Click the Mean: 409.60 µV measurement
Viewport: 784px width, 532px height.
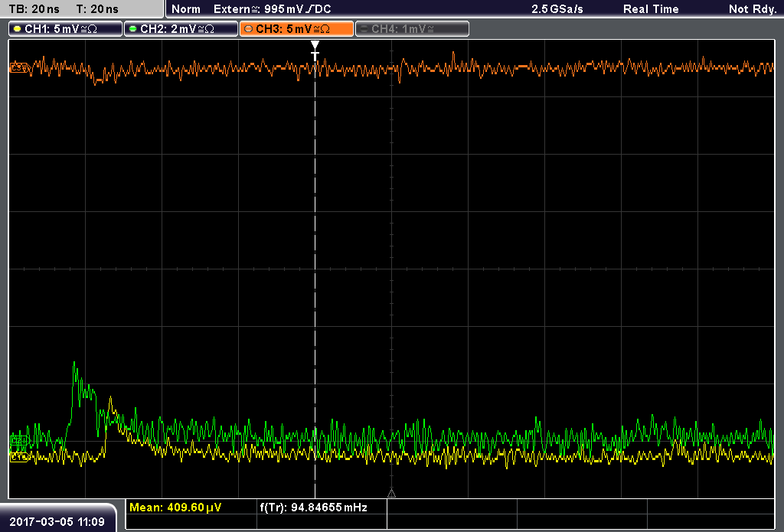[x=175, y=508]
